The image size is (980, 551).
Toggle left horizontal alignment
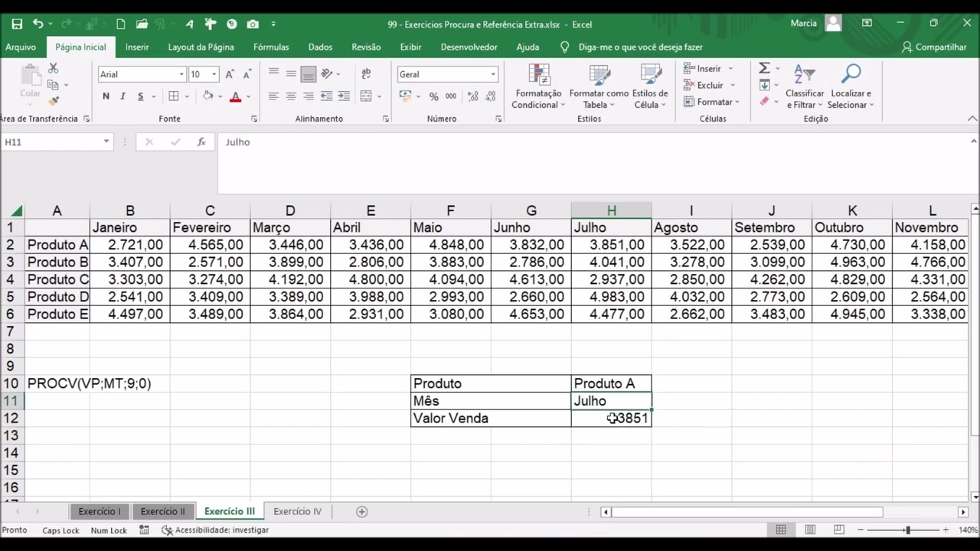(273, 96)
